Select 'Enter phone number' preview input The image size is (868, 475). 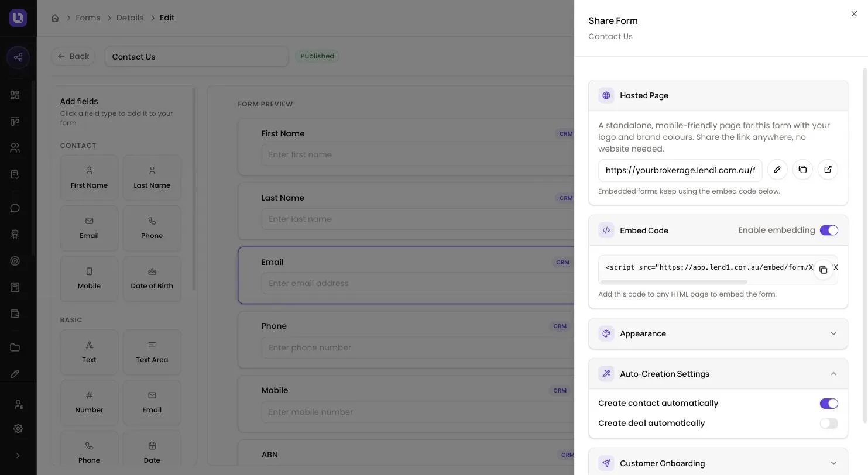tap(417, 347)
